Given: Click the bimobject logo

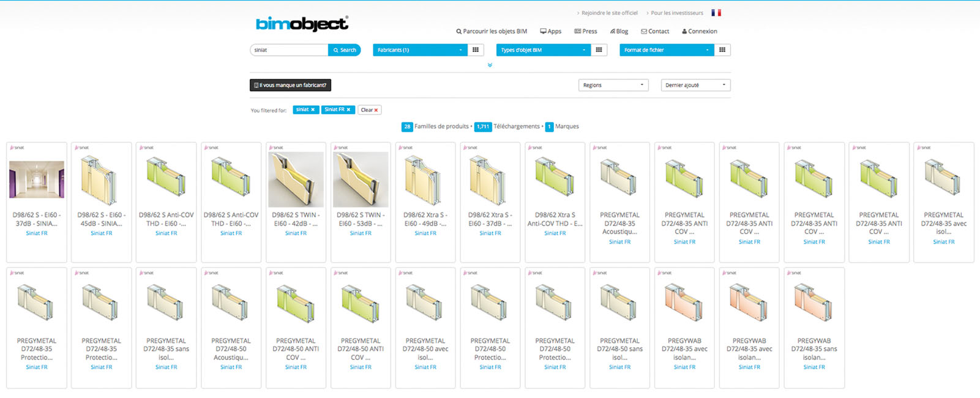Looking at the screenshot, I should (x=302, y=24).
